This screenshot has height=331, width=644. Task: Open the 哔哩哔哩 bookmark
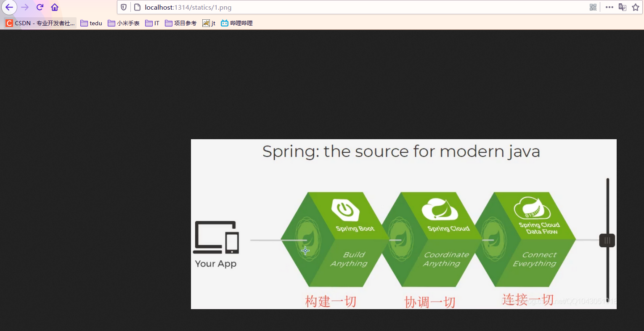click(237, 23)
